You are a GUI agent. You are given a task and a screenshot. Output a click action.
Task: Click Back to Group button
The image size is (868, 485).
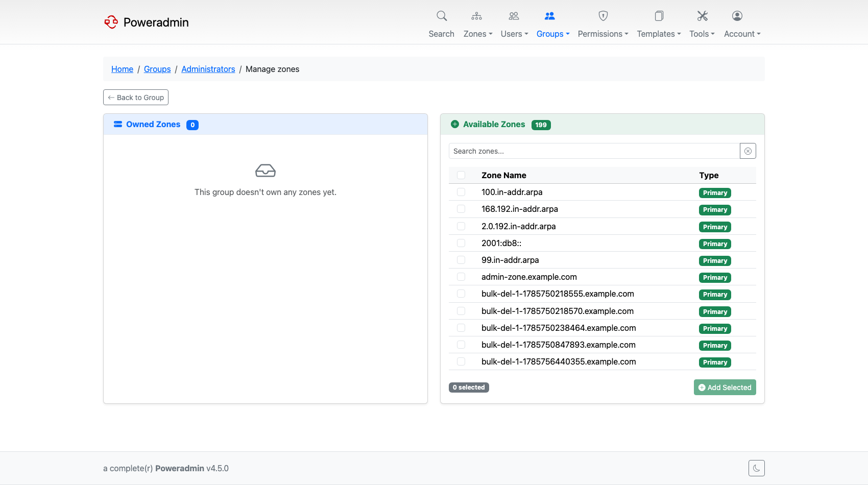tap(136, 98)
